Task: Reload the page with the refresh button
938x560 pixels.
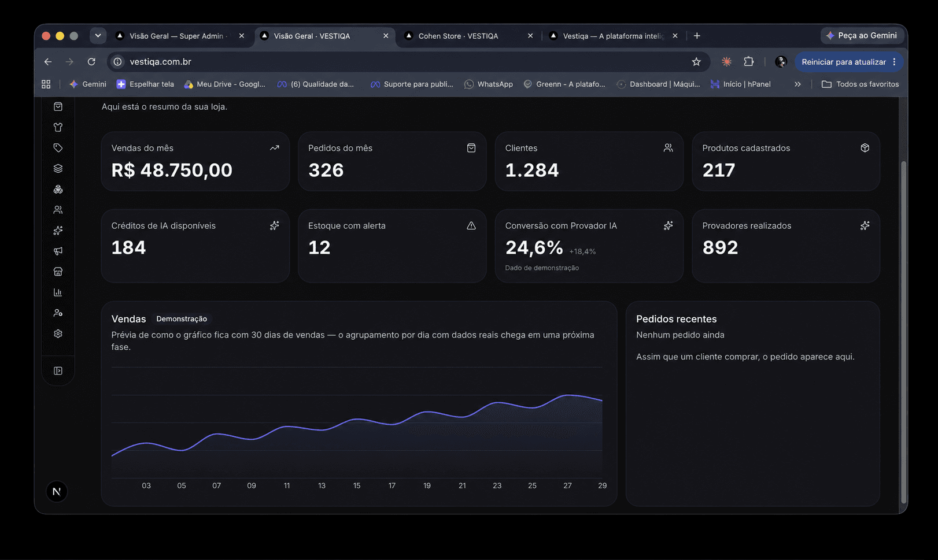Action: tap(91, 62)
